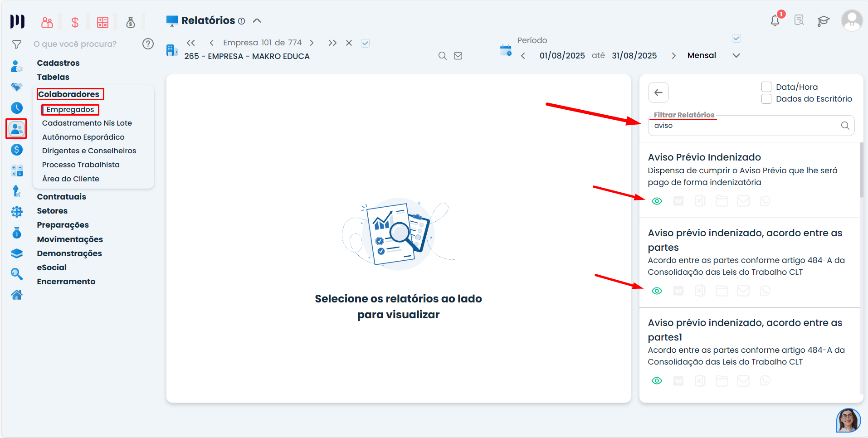This screenshot has width=868, height=438.
Task: Click the start date 01/08/2025
Action: [x=562, y=56]
